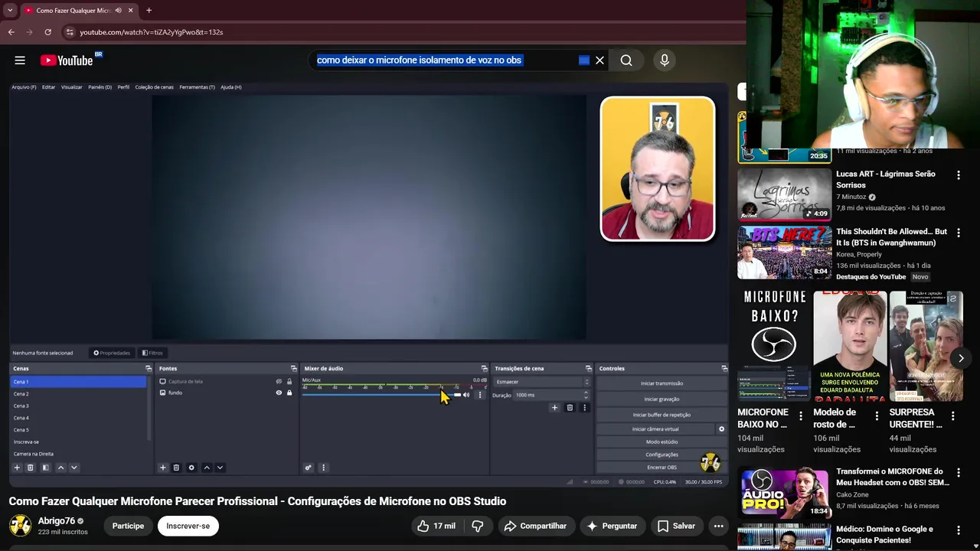Viewport: 980px width, 551px height.
Task: Reload the current page
Action: (47, 32)
